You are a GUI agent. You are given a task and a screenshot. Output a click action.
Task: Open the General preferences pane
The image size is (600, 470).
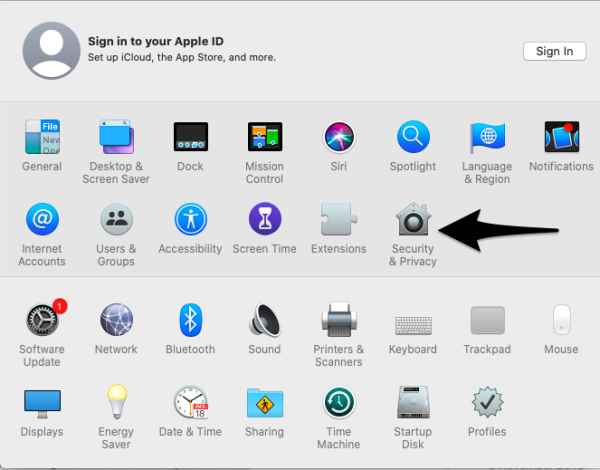pos(42,137)
